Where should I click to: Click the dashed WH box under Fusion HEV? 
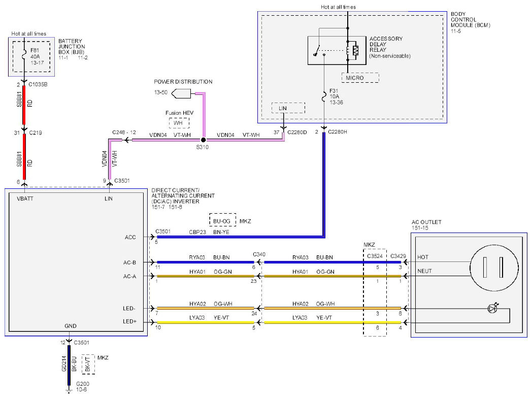tap(179, 123)
